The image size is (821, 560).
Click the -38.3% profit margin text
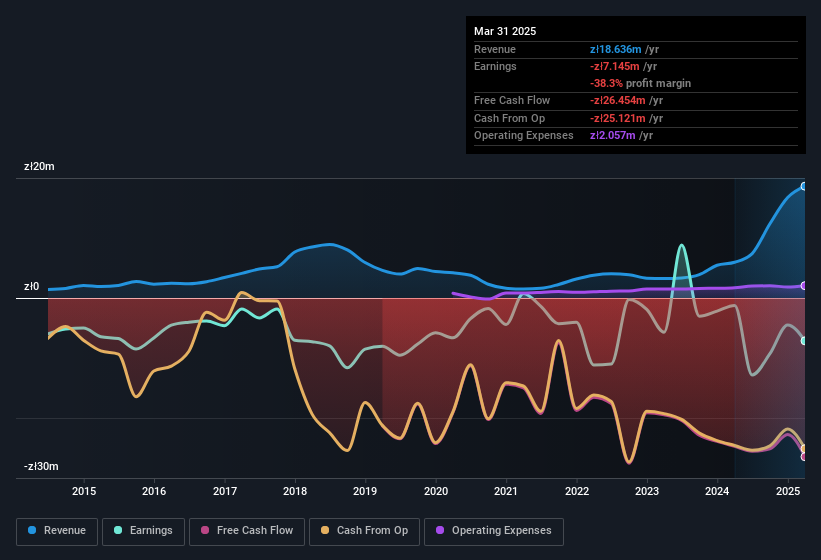point(640,83)
